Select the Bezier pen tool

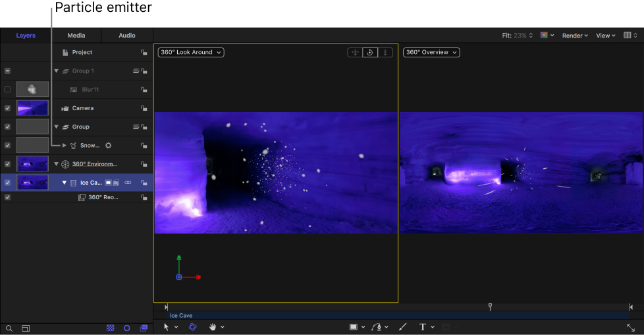click(376, 327)
